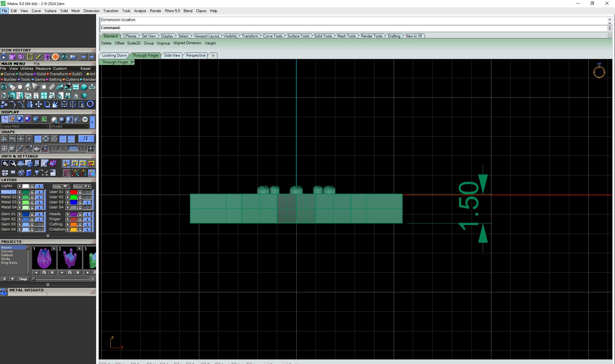
Task: Open the Dimension menu
Action: 91,11
